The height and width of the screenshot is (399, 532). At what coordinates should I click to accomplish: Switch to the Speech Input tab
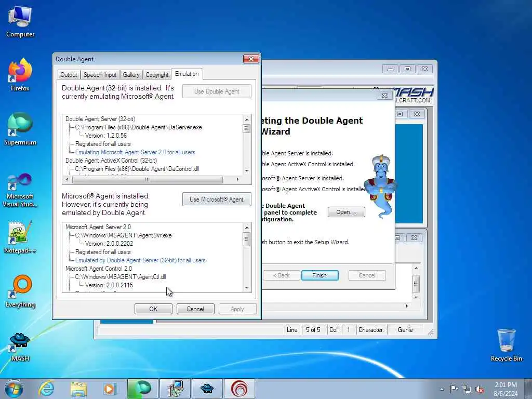(x=100, y=75)
